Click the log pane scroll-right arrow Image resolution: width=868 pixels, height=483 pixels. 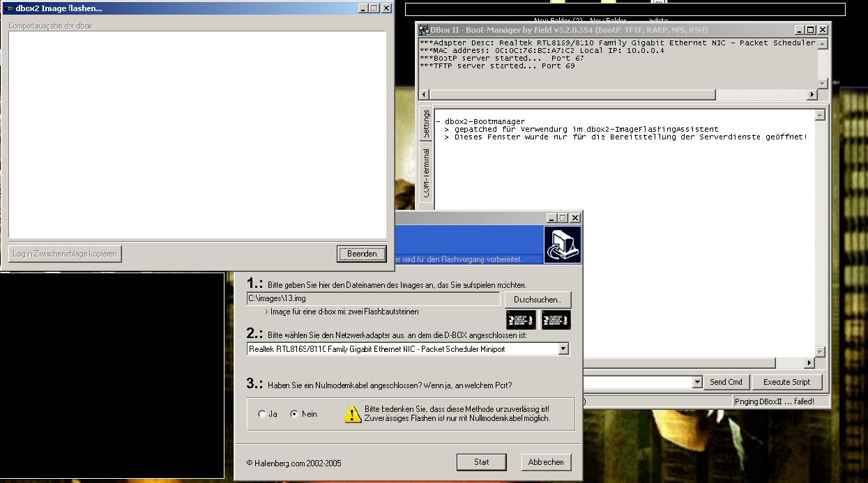tap(812, 95)
